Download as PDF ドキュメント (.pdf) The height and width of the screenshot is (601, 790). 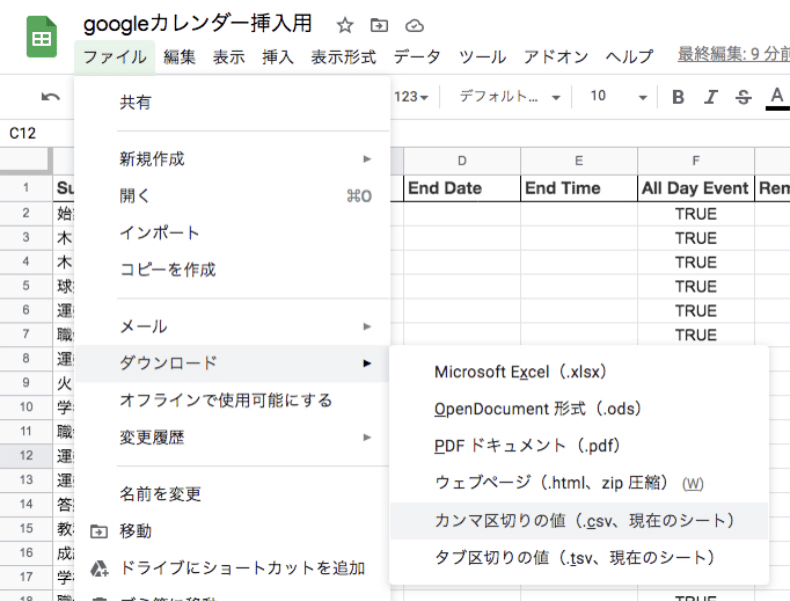coord(579,446)
